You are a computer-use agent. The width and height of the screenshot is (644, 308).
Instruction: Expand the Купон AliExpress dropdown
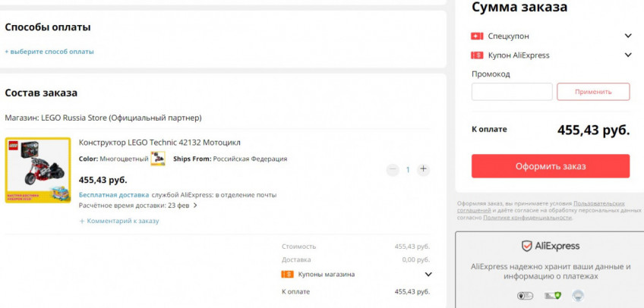(x=628, y=55)
